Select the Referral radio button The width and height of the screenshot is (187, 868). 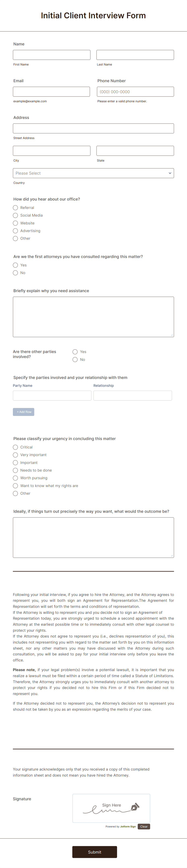click(15, 208)
